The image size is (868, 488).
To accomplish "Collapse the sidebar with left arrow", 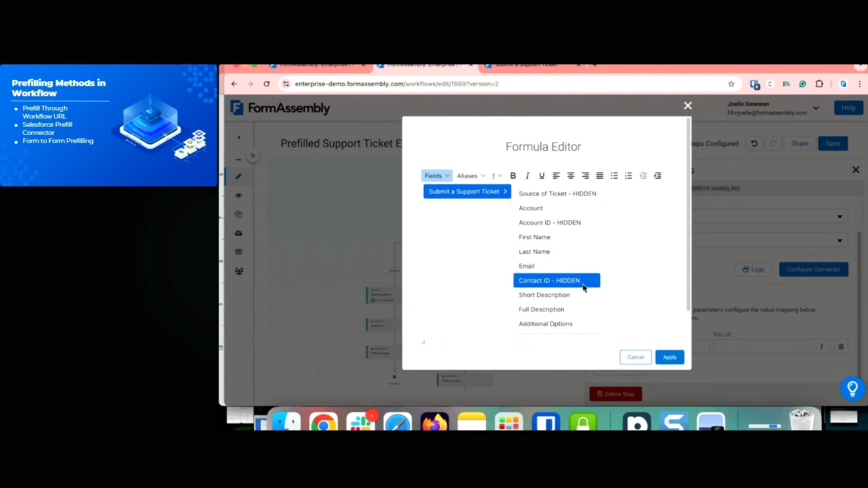I will point(239,138).
